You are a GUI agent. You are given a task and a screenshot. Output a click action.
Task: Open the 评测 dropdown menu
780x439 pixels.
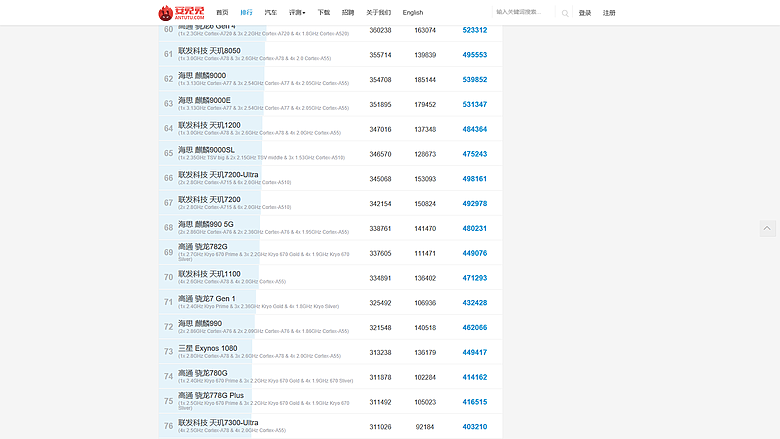tap(297, 12)
